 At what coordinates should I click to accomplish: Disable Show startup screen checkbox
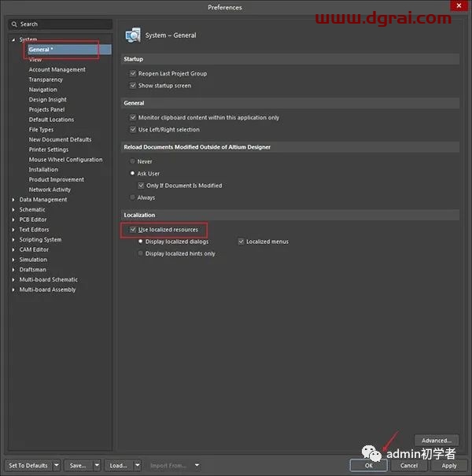coord(133,86)
